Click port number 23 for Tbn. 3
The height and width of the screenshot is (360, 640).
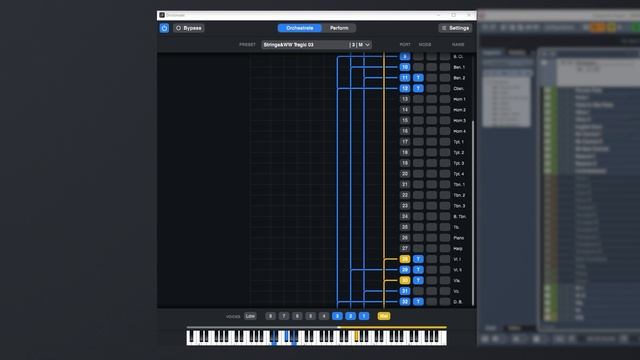[404, 206]
